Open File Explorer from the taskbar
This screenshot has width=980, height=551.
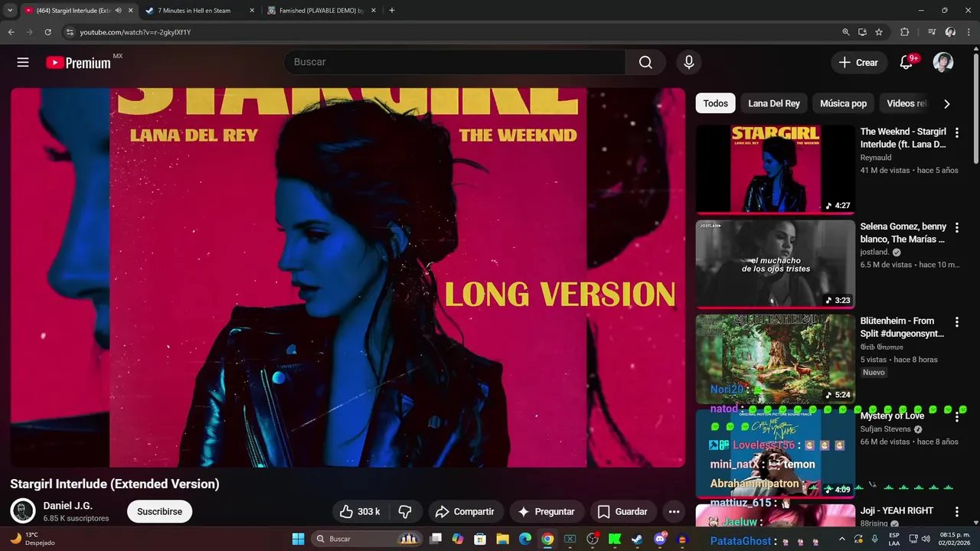point(503,540)
